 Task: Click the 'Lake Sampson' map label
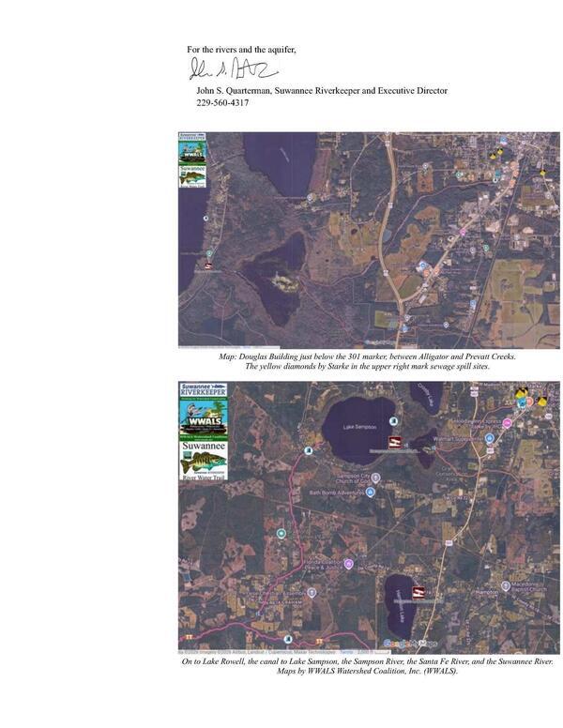pos(359,427)
